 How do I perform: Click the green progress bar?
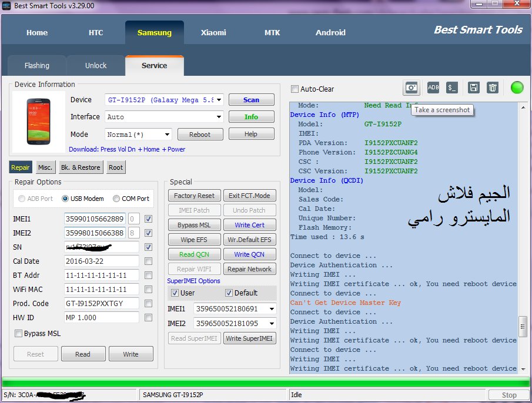coord(266,382)
